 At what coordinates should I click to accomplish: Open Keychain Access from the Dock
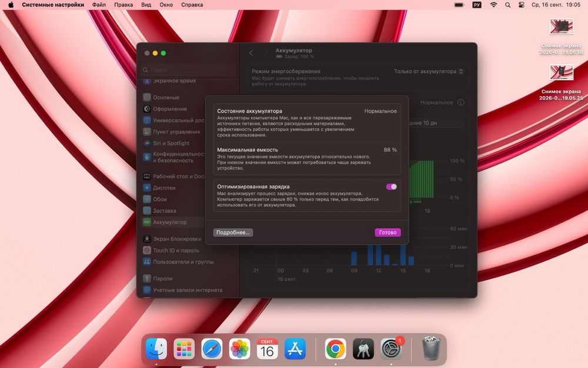pyautogui.click(x=363, y=349)
